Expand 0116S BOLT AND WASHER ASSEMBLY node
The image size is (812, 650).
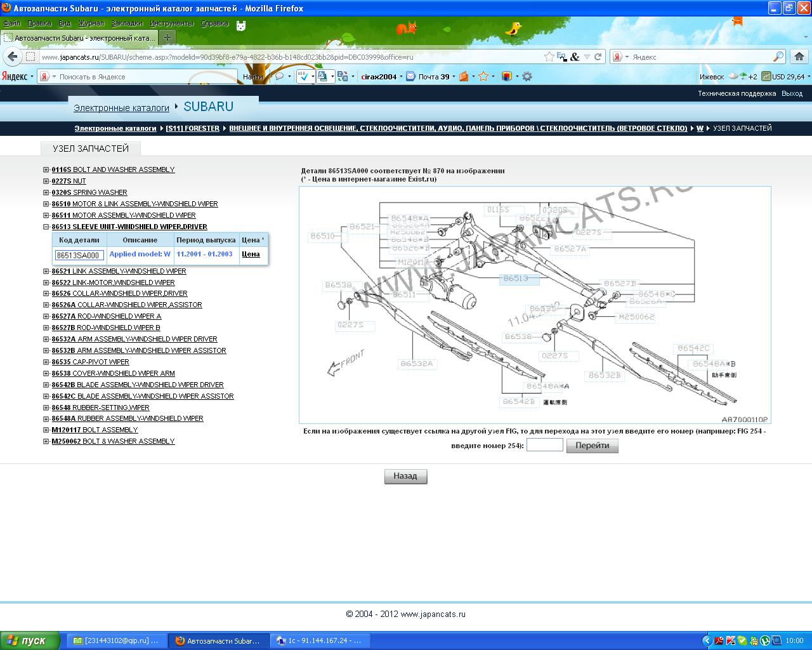click(46, 169)
